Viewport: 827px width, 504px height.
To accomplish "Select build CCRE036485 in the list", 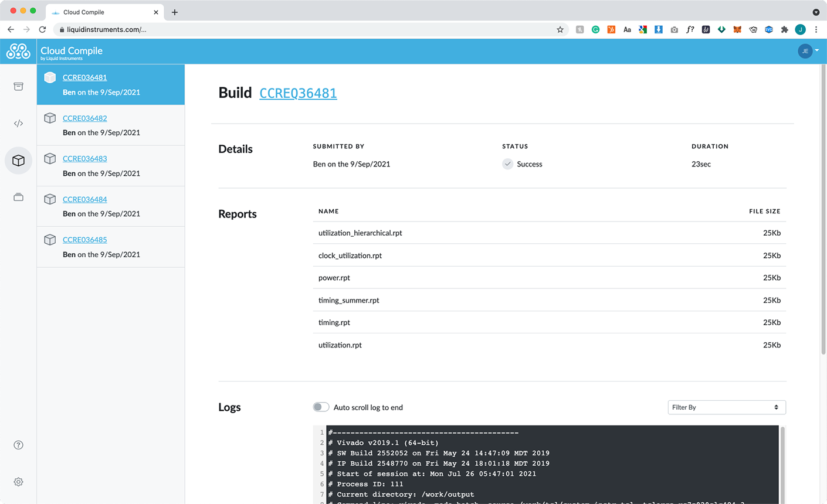I will click(84, 240).
